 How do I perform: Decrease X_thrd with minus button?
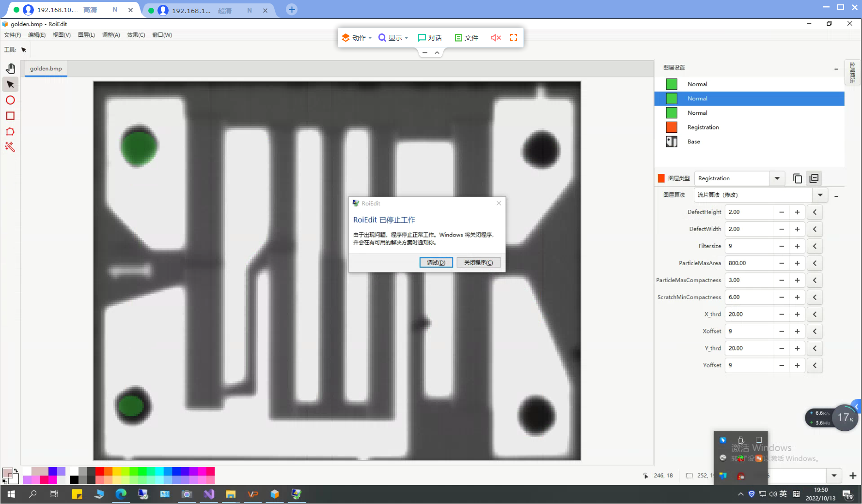pos(782,315)
